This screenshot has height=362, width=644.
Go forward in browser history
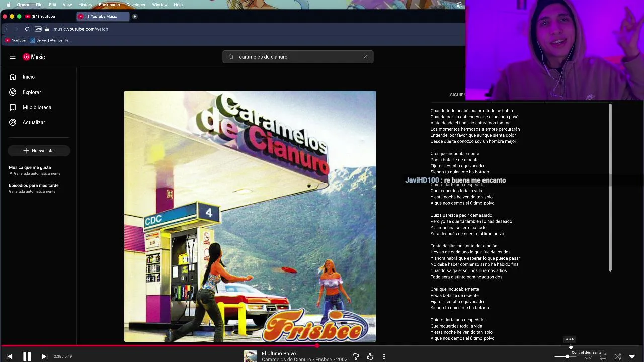16,29
